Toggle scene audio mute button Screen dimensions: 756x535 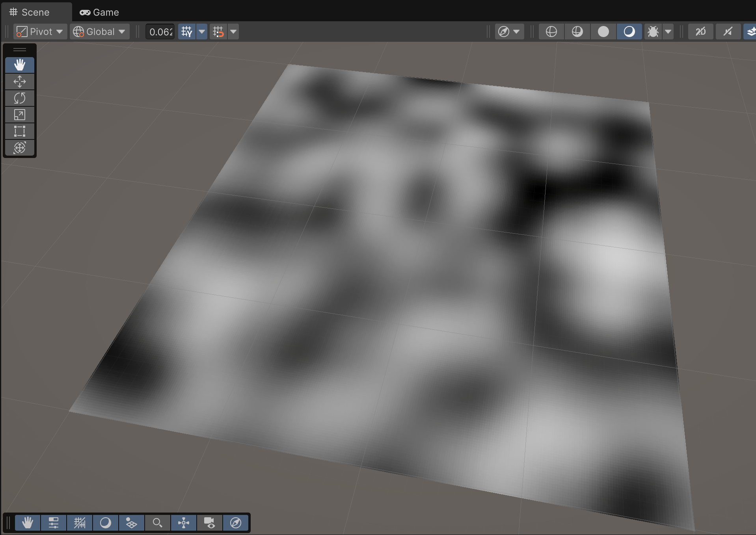[x=728, y=32]
